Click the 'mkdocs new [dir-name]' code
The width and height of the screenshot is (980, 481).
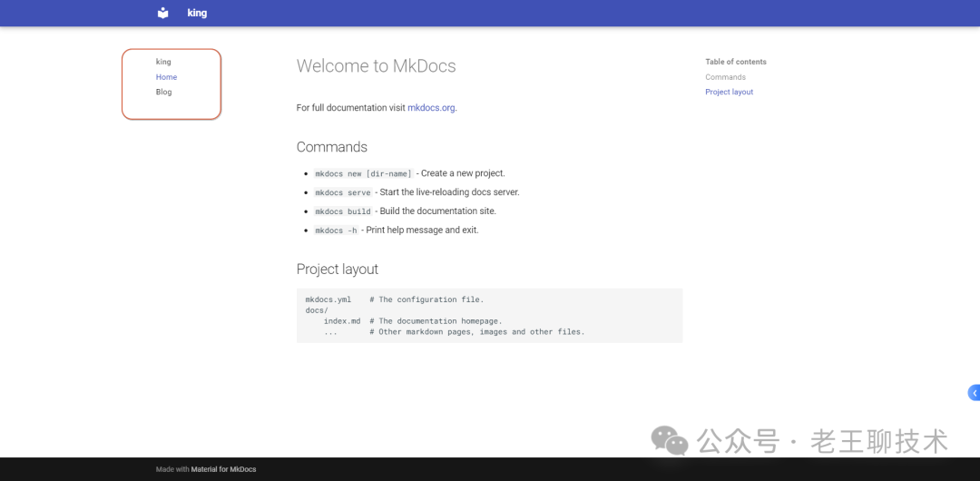click(364, 174)
